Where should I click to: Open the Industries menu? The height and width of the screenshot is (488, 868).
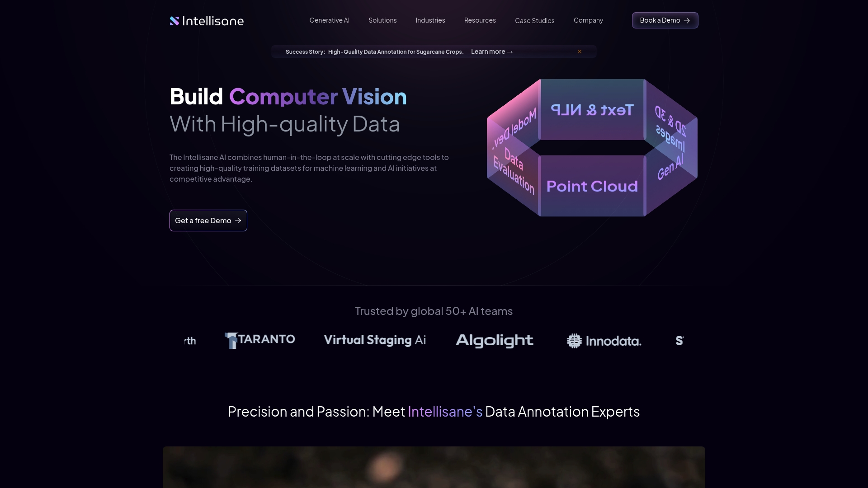pos(430,20)
